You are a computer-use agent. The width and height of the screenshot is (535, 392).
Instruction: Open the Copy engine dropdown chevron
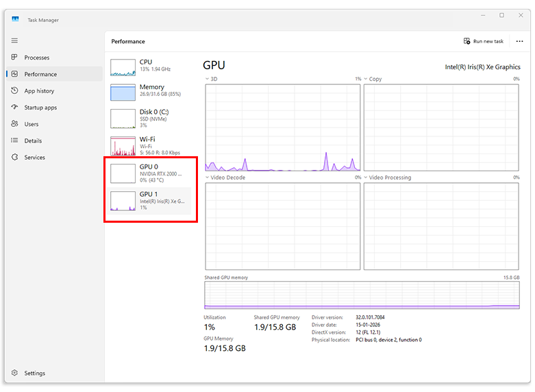(x=365, y=79)
